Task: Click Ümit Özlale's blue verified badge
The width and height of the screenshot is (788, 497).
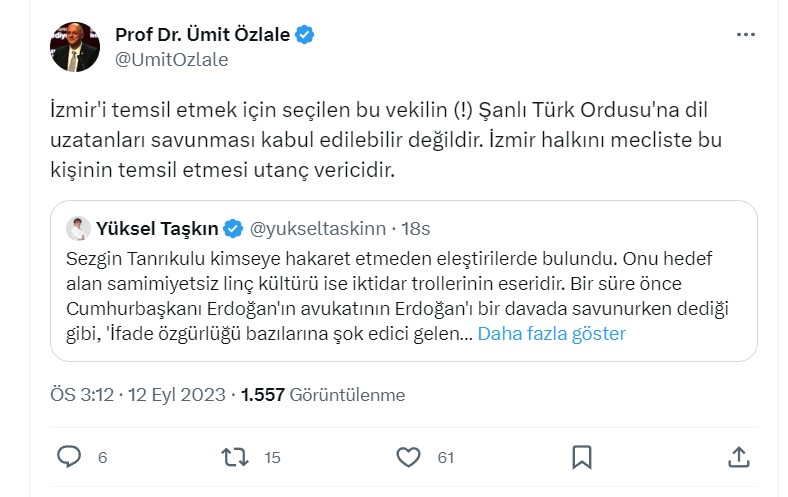Action: pyautogui.click(x=305, y=35)
